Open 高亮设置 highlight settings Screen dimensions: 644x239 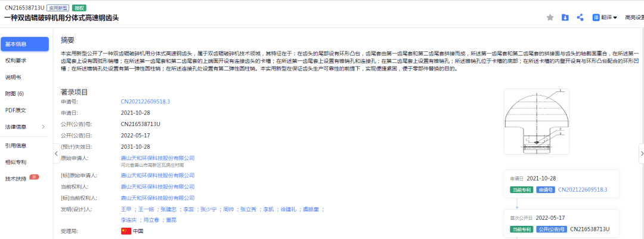click(x=633, y=18)
